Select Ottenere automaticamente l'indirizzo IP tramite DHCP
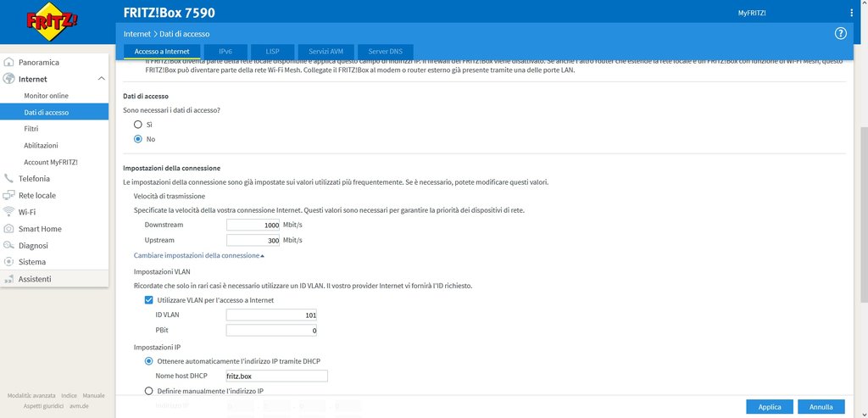This screenshot has height=418, width=868. (148, 361)
